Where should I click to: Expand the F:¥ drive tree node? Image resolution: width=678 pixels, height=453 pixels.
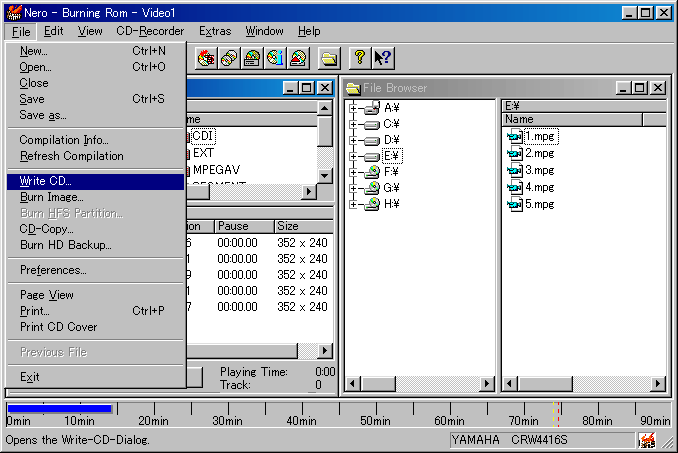pos(353,172)
